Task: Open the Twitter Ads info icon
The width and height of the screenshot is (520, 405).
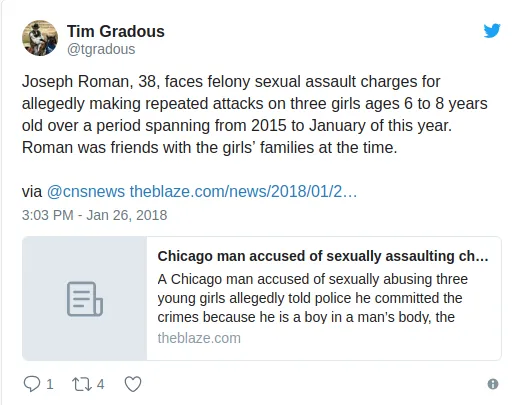Action: [493, 384]
